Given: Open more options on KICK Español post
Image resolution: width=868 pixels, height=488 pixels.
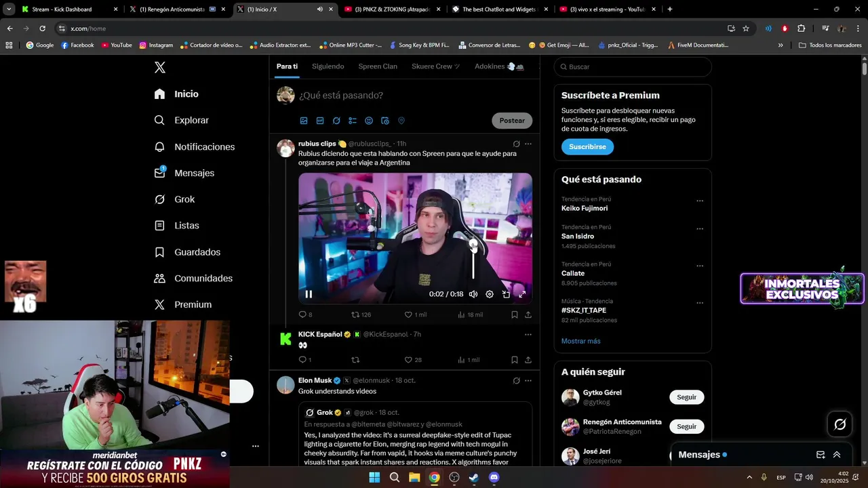Looking at the screenshot, I should pyautogui.click(x=528, y=334).
